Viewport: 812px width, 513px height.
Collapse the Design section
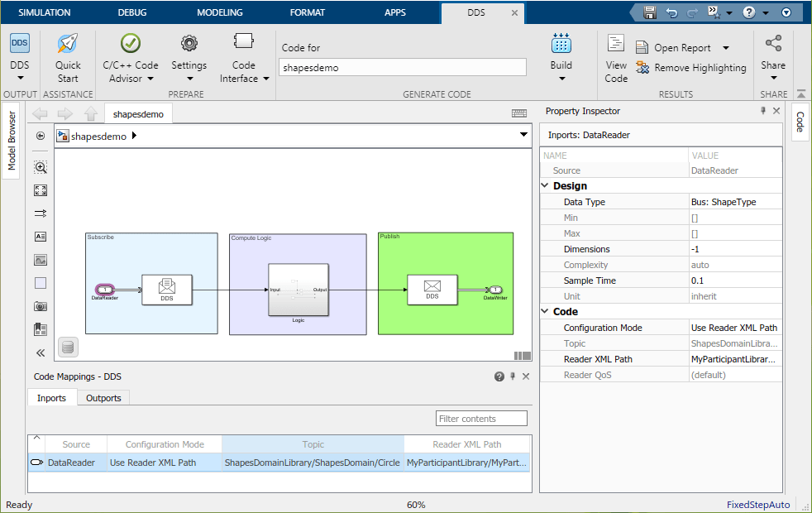coord(545,185)
